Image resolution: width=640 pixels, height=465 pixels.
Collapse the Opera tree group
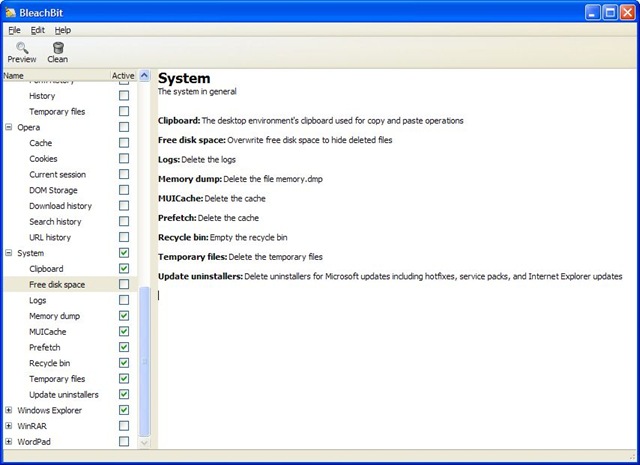point(9,127)
